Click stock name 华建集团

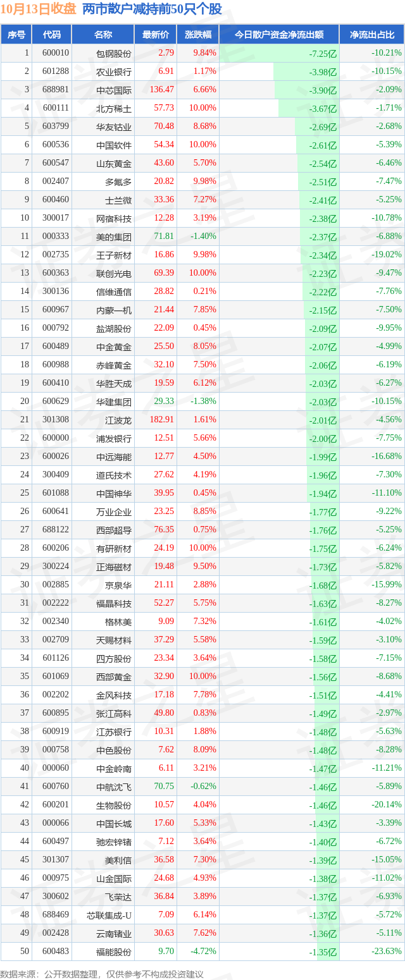coord(114,402)
